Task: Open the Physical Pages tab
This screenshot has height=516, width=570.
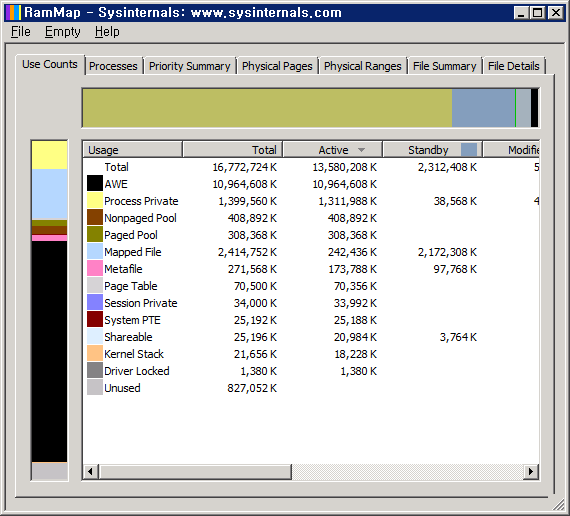Action: point(277,66)
